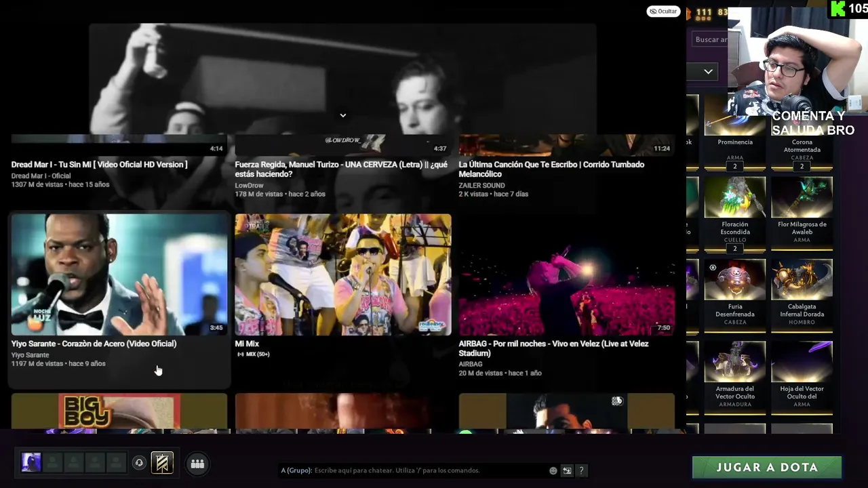Open the chat emoticon picker

click(553, 470)
